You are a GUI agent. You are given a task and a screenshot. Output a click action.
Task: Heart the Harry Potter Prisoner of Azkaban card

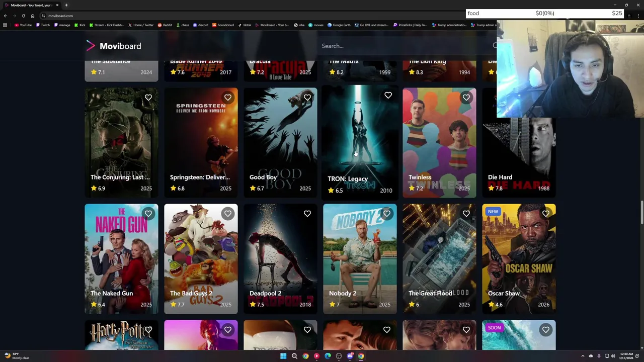pyautogui.click(x=148, y=330)
